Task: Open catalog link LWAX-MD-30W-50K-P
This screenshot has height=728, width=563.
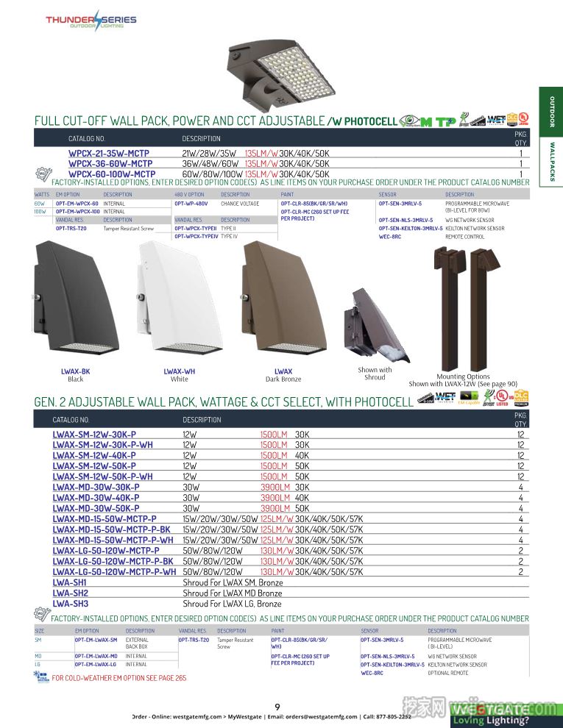Action: [x=96, y=508]
